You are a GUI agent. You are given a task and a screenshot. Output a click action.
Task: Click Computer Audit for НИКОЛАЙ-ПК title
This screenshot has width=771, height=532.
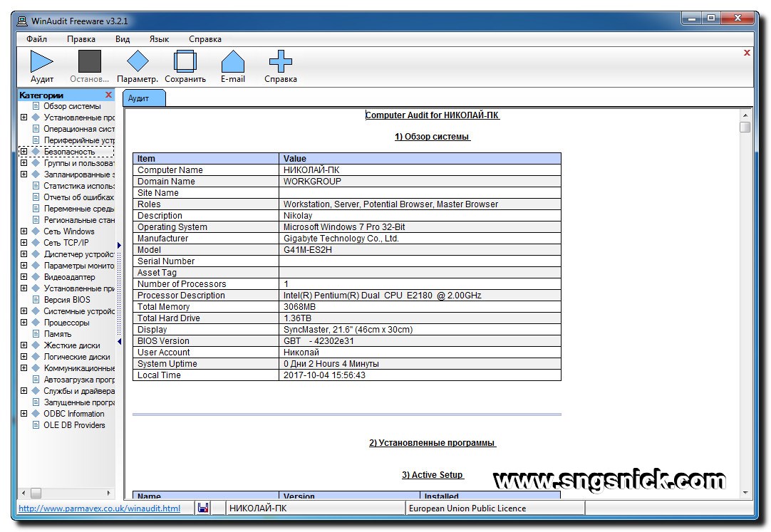tap(433, 115)
